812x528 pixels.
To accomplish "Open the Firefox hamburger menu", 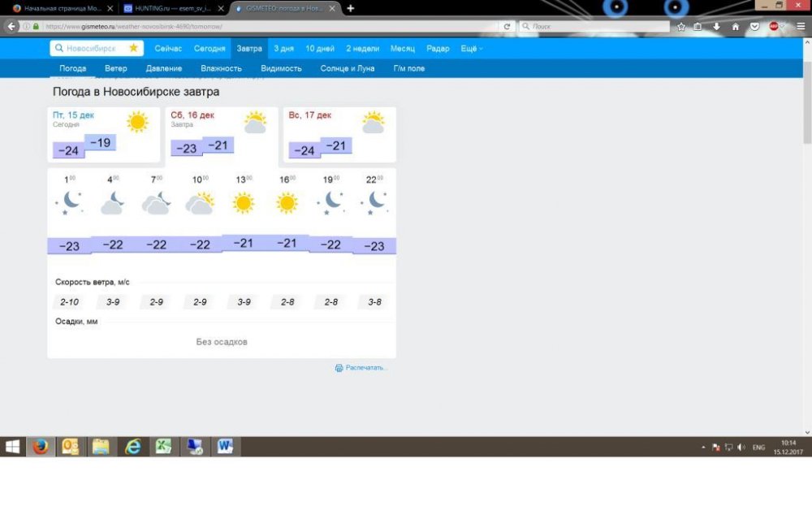I will pos(801,26).
